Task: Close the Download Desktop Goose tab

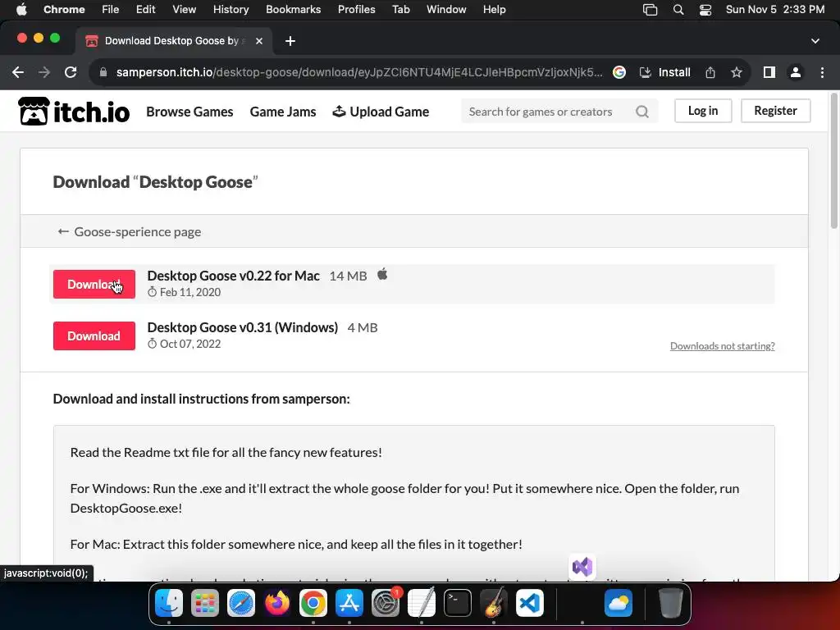Action: 259,41
